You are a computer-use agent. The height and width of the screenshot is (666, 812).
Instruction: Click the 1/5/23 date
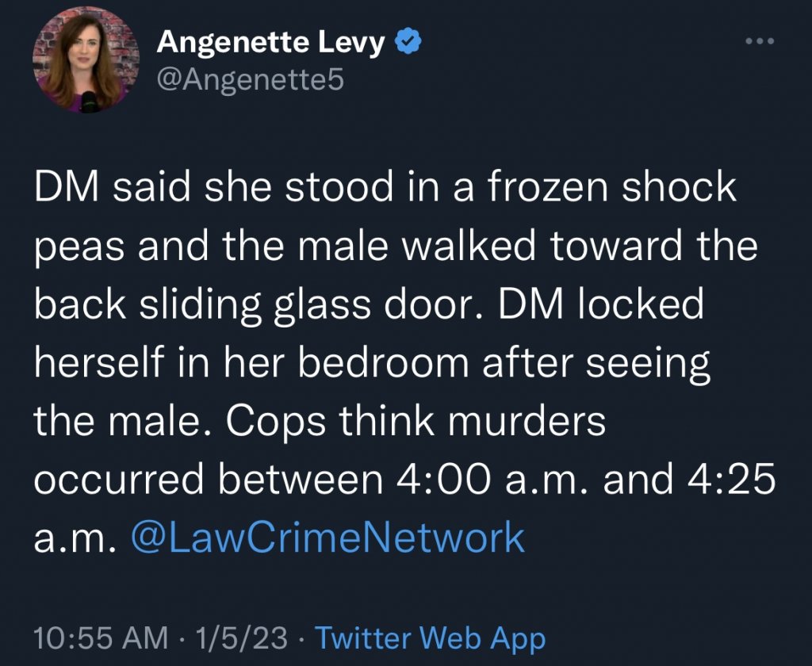pyautogui.click(x=243, y=637)
